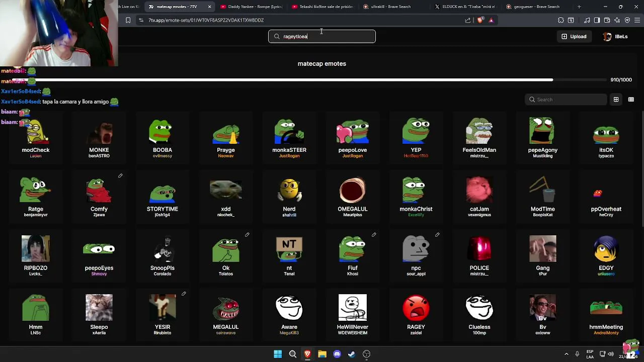Open the ModTime emote
Screen dimensions: 644x362
tap(543, 197)
